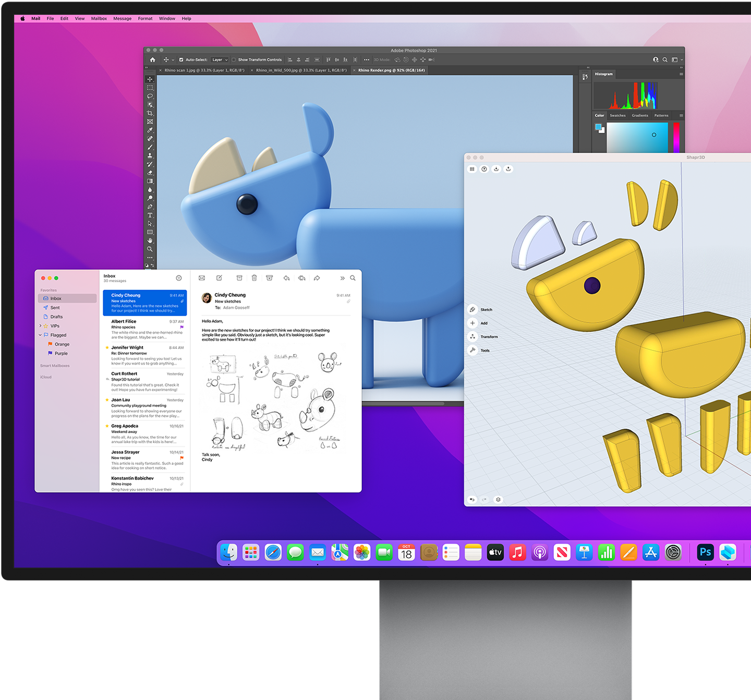Select the Lasso tool
This screenshot has height=700, width=751.
[150, 96]
